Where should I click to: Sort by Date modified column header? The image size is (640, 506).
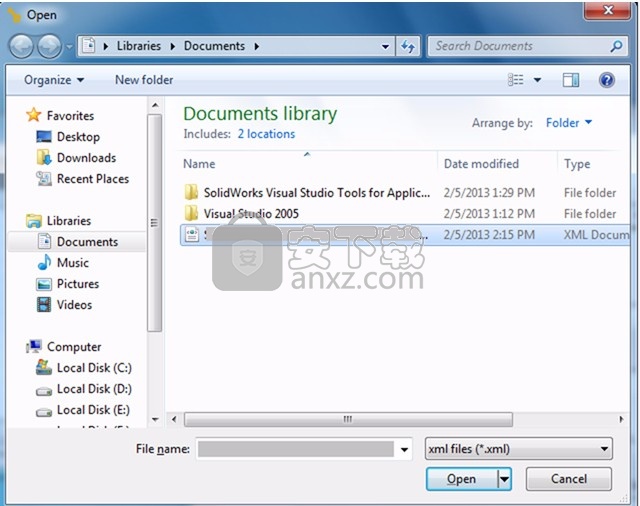(481, 164)
